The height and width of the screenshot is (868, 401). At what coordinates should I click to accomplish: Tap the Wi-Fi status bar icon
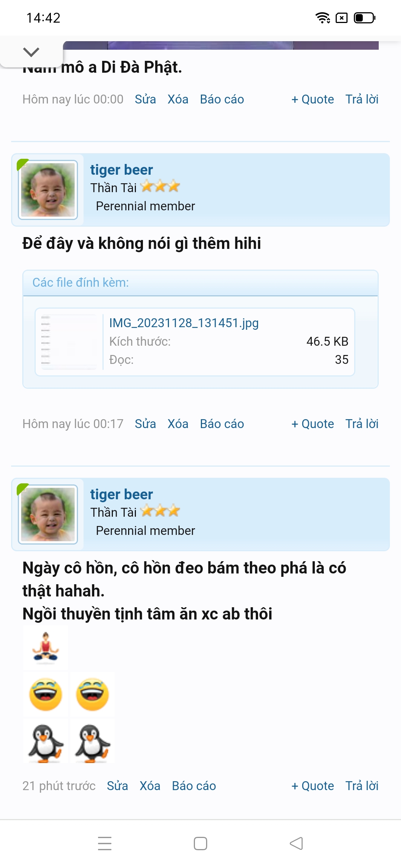(323, 18)
